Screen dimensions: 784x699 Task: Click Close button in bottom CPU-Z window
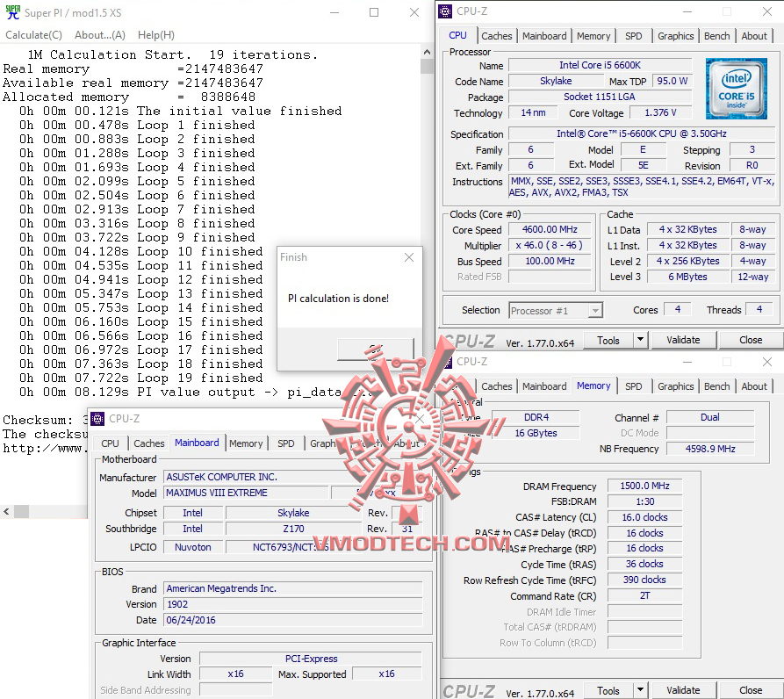click(x=751, y=690)
